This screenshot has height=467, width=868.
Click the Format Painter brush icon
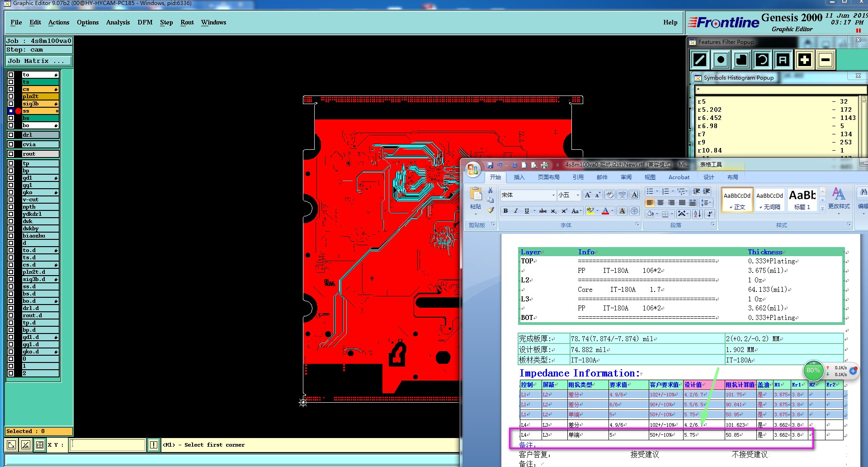(491, 210)
